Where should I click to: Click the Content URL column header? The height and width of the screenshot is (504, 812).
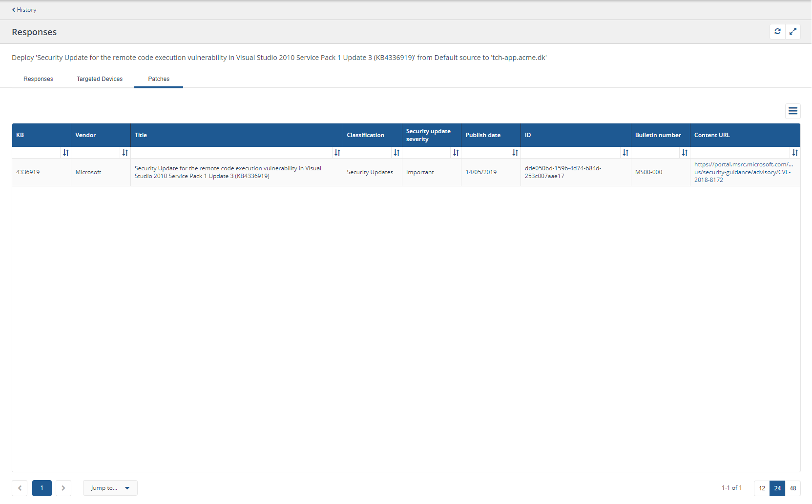745,135
